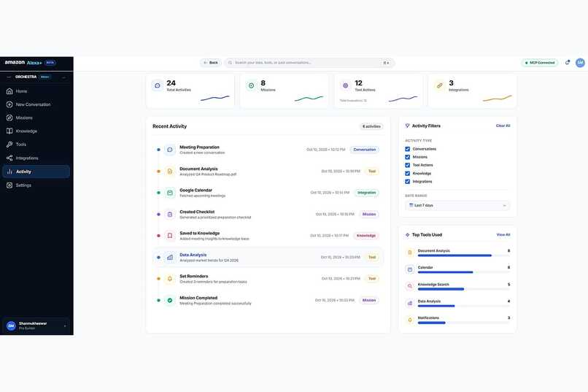Screen dimensions: 588x392
Task: Click the Knowledge Search magnifier icon
Action: 410,286
